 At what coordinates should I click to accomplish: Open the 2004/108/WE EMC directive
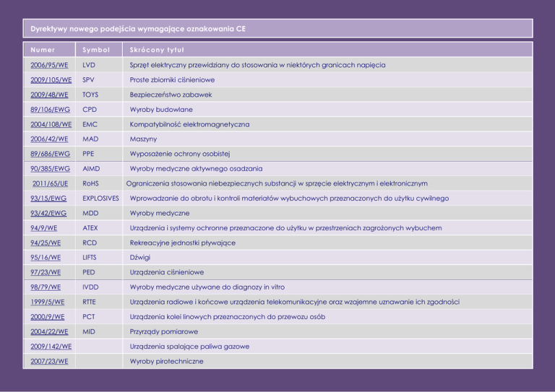[x=51, y=124]
